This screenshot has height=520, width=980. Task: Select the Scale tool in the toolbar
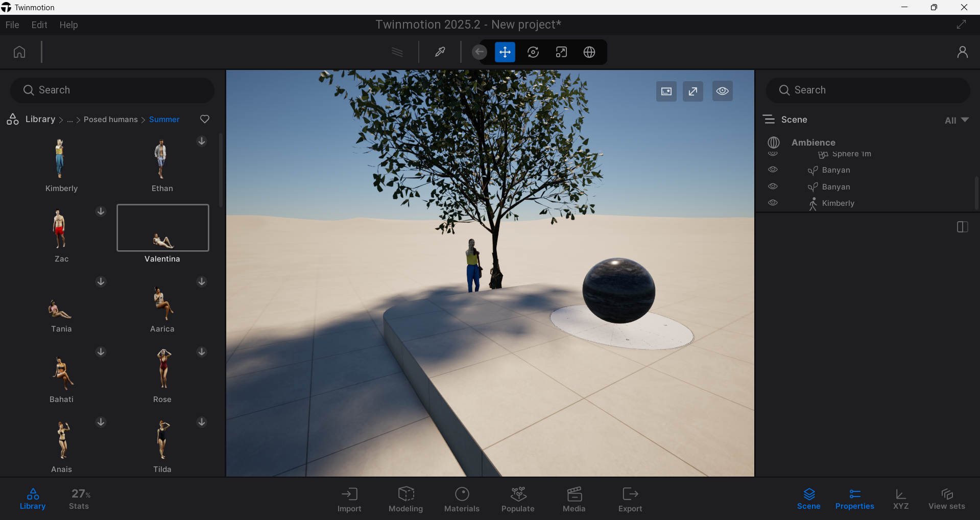click(x=561, y=52)
